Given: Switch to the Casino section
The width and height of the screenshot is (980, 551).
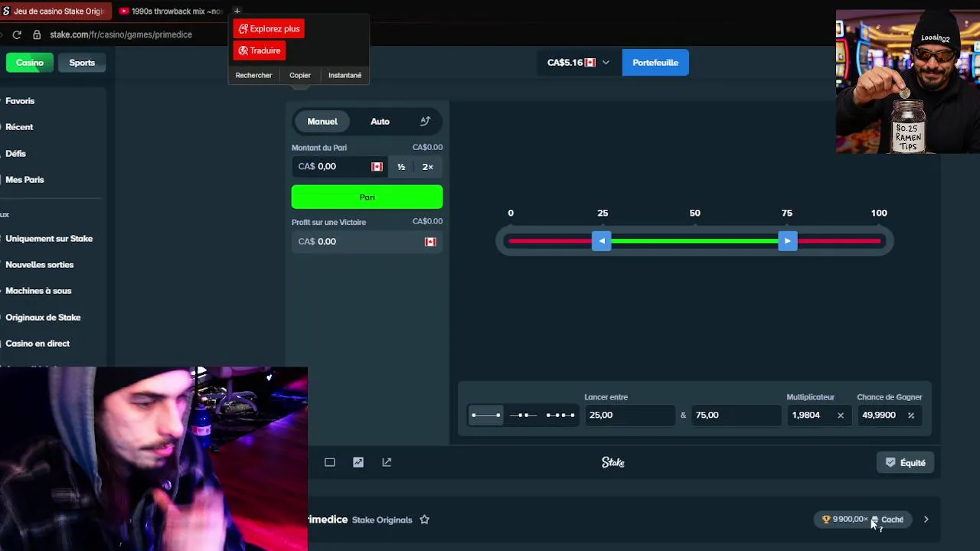Looking at the screenshot, I should click(30, 63).
